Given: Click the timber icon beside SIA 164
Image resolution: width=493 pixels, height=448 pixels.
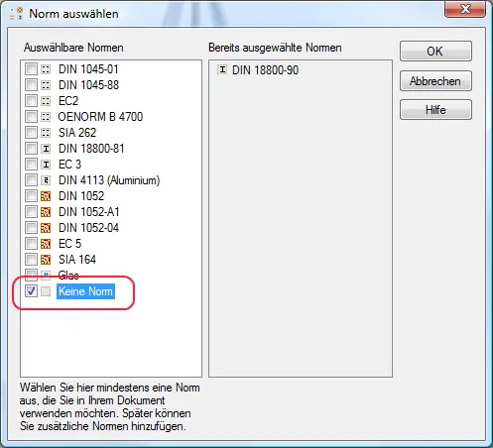Looking at the screenshot, I should [x=46, y=260].
